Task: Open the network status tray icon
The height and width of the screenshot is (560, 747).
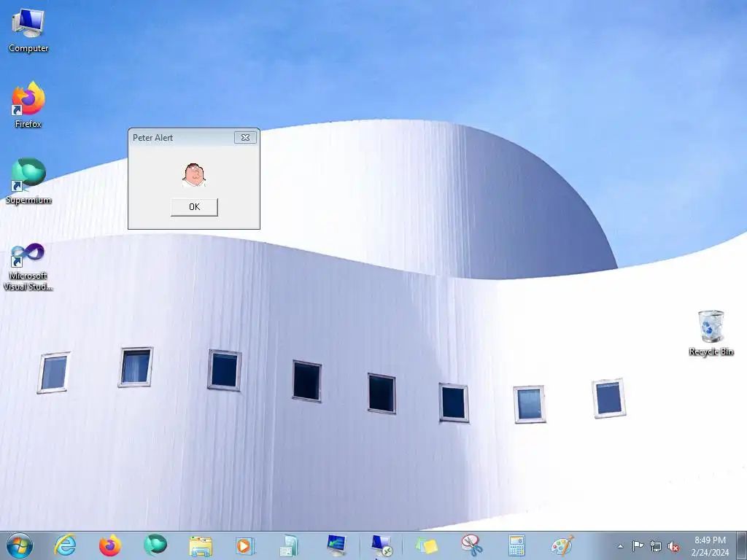Action: (656, 546)
